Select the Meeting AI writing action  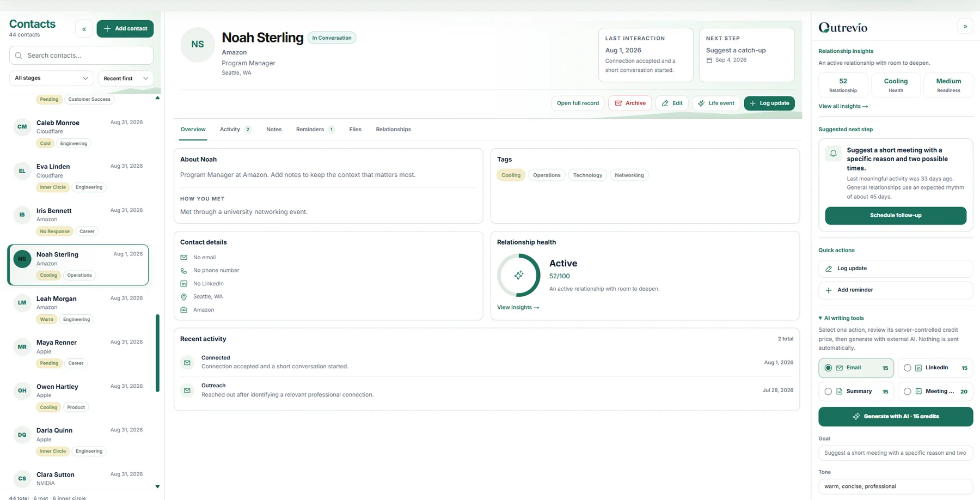tap(935, 392)
